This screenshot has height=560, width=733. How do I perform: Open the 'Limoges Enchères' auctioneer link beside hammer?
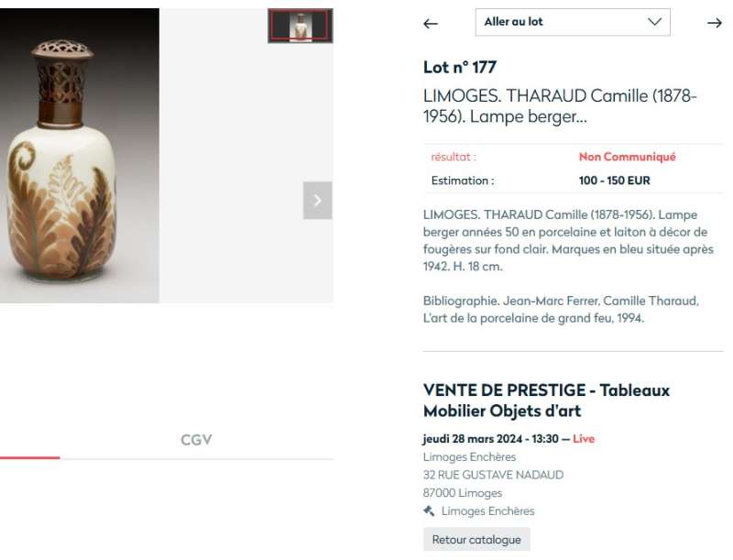(x=487, y=511)
